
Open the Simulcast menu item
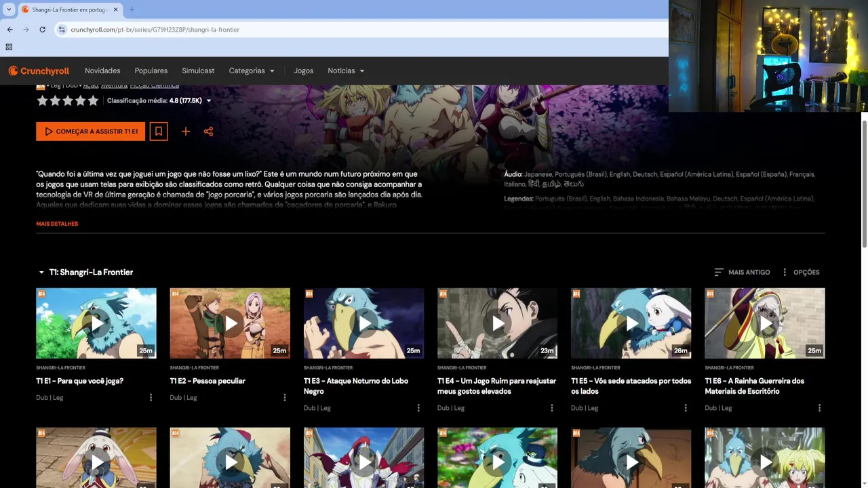(x=198, y=70)
